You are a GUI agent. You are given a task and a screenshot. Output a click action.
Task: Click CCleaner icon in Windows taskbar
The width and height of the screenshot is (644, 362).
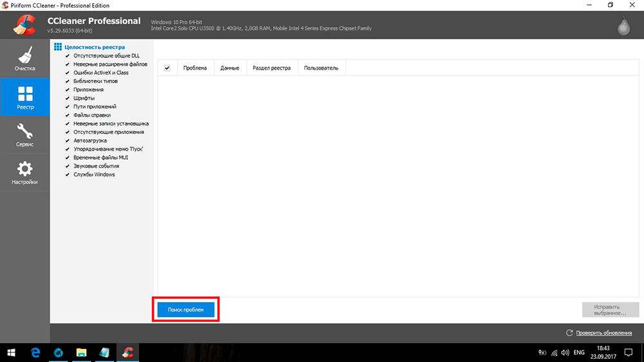pos(128,352)
